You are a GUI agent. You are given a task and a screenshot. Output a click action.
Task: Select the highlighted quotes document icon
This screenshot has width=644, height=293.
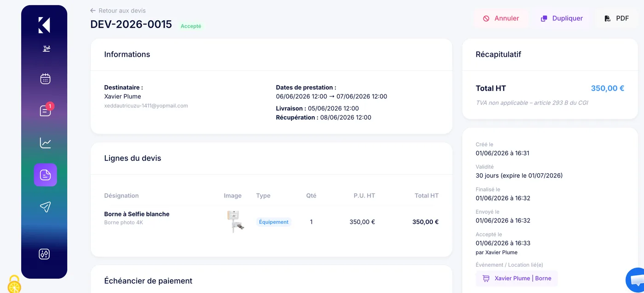(x=45, y=175)
